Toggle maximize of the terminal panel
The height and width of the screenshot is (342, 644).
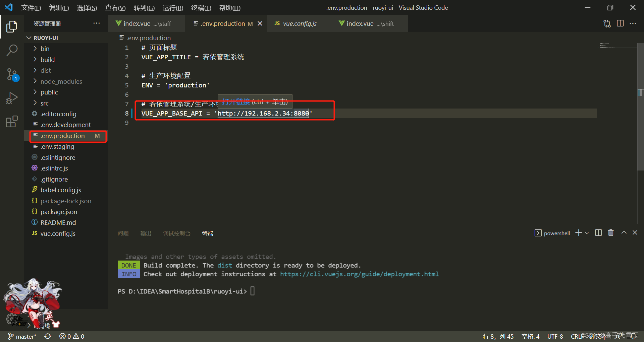click(624, 232)
